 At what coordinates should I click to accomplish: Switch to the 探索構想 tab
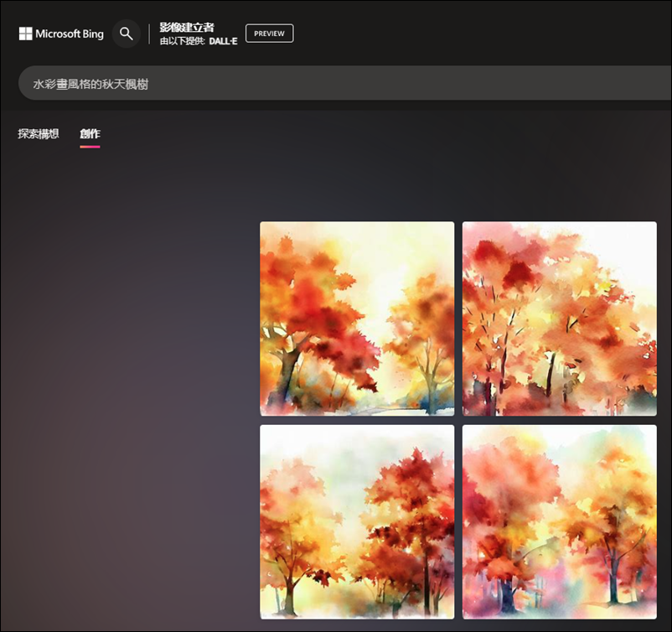click(39, 134)
